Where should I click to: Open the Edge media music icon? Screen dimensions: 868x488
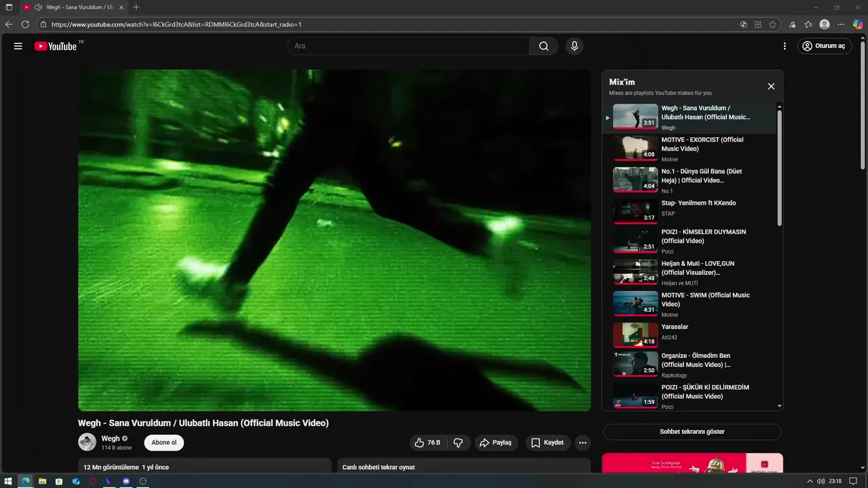pos(793,24)
